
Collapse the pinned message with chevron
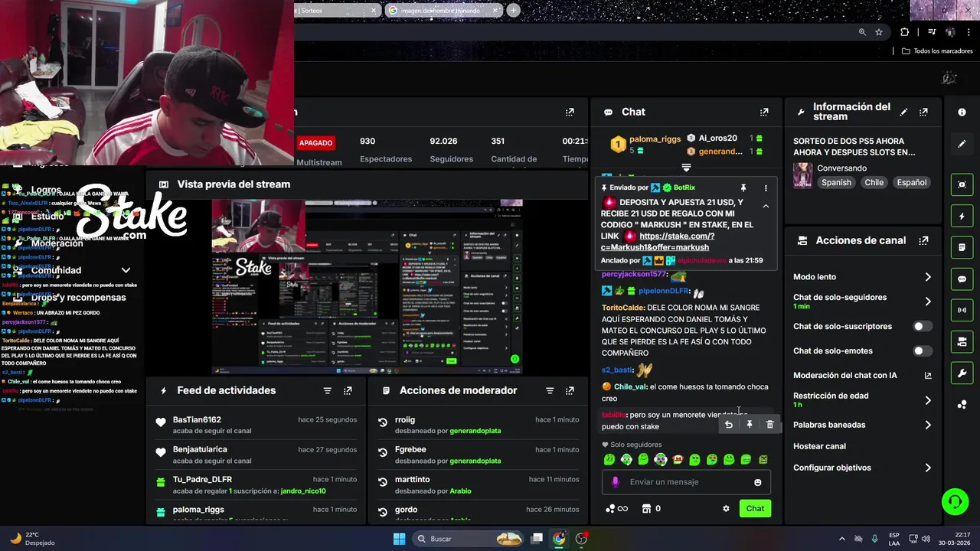point(766,206)
